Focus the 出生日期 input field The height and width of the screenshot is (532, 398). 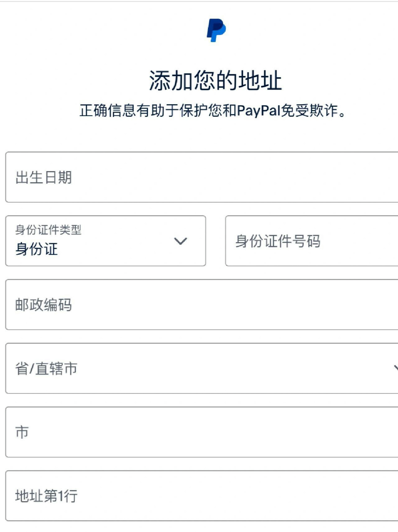point(202,177)
